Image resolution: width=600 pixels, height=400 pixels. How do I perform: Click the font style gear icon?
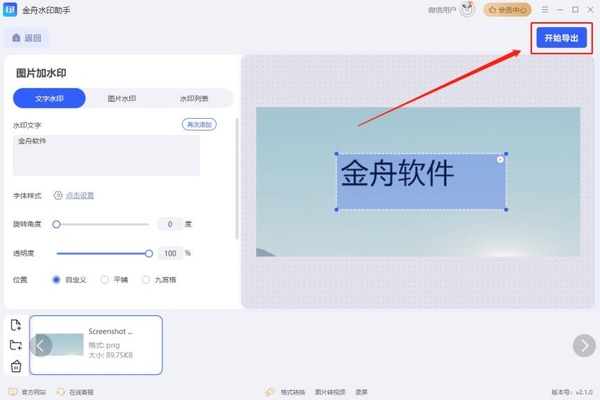[x=58, y=196]
